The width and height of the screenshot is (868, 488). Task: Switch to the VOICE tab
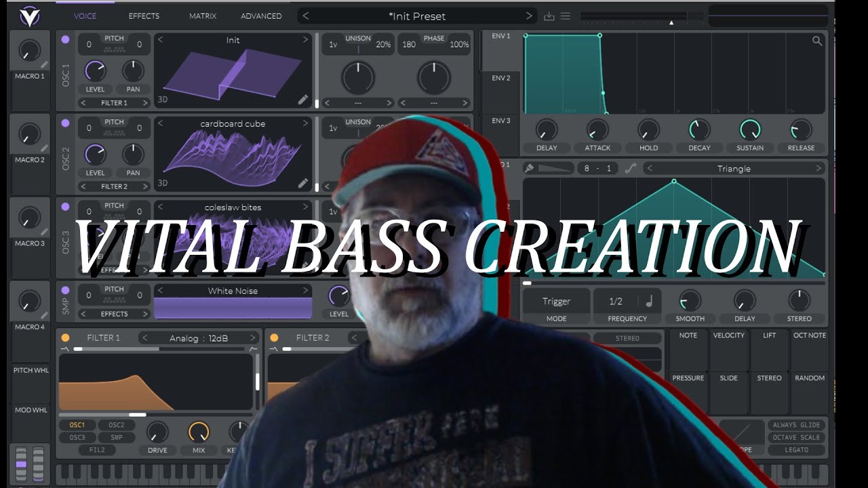click(x=85, y=16)
